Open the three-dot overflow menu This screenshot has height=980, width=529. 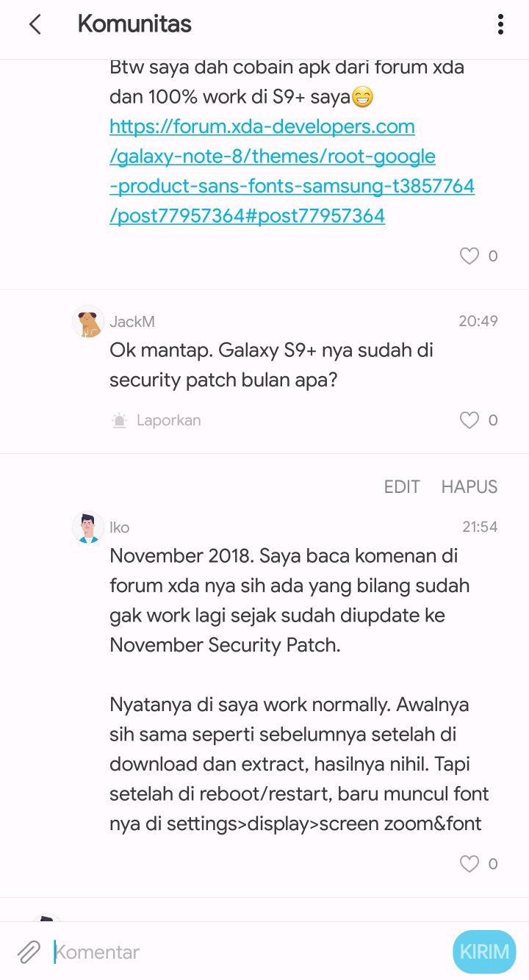tap(500, 24)
